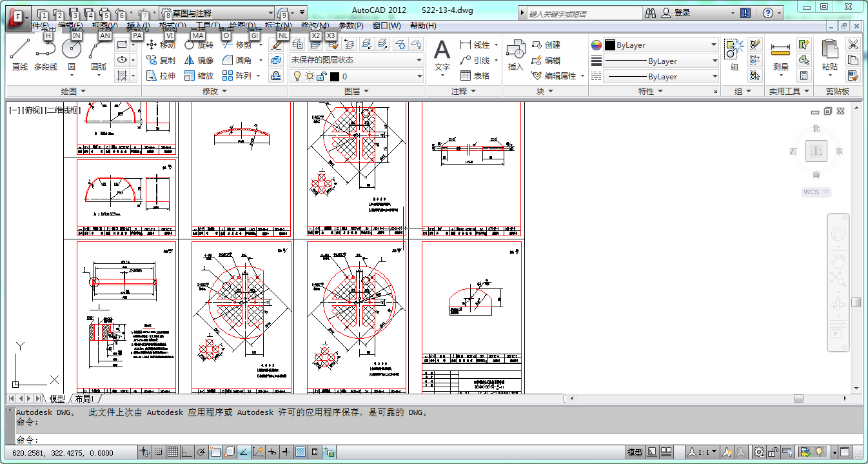Toggle ortho mode in status bar
The image size is (868, 464).
pos(187,452)
